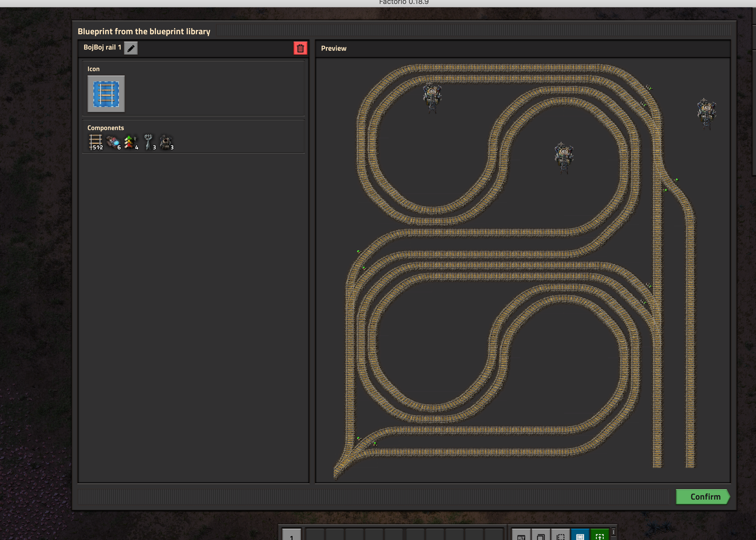Viewport: 756px width, 540px height.
Task: Click the "BojBoj rail 1" blueprint name
Action: (102, 47)
